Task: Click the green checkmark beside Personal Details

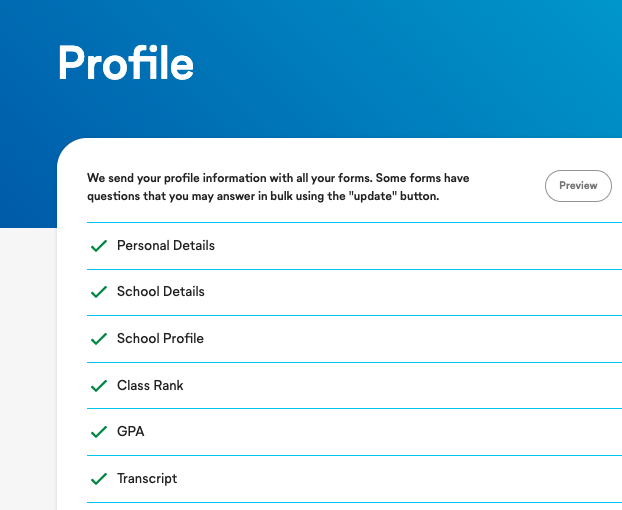Action: tap(99, 246)
